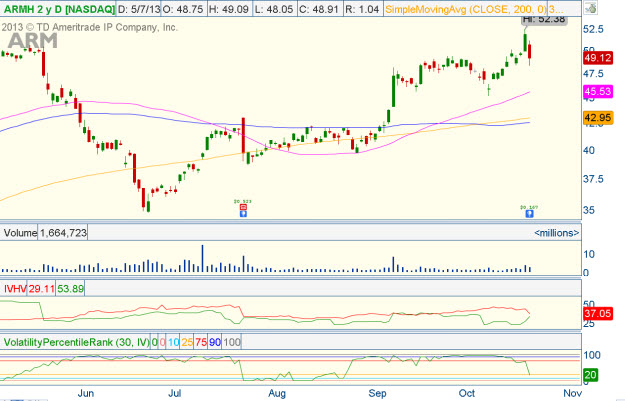The width and height of the screenshot is (625, 401).
Task: Select the Volume study label
Action: [x=19, y=233]
